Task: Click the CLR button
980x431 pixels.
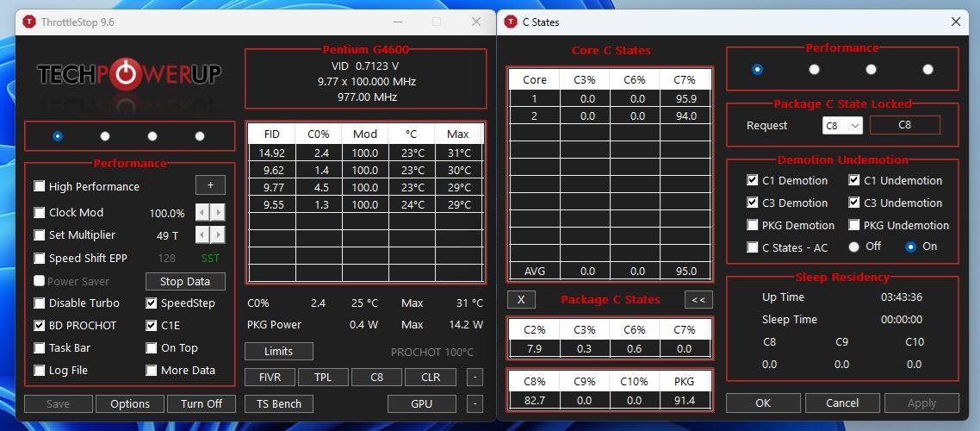Action: click(x=431, y=378)
